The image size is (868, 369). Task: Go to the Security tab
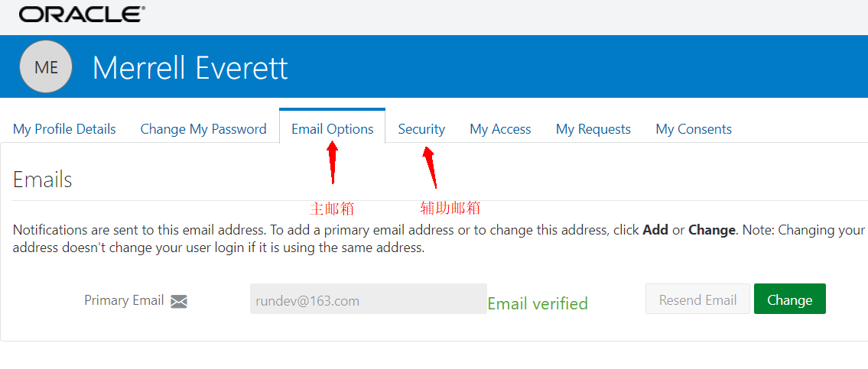click(x=421, y=129)
